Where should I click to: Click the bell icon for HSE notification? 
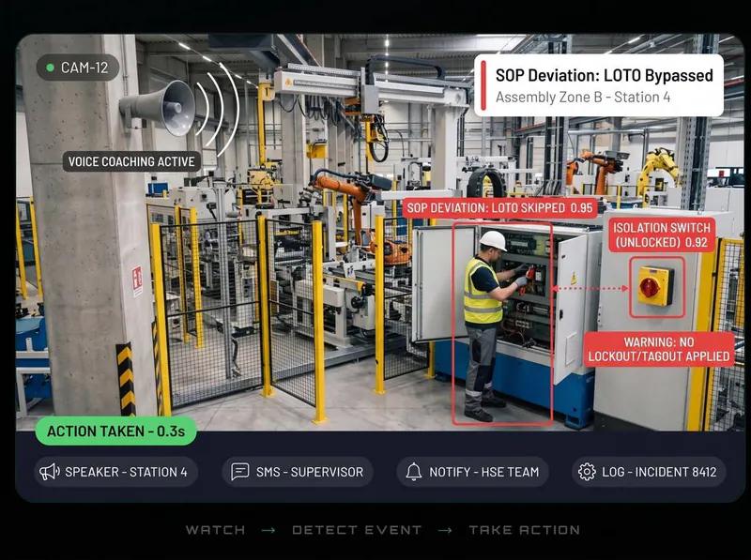coord(414,472)
